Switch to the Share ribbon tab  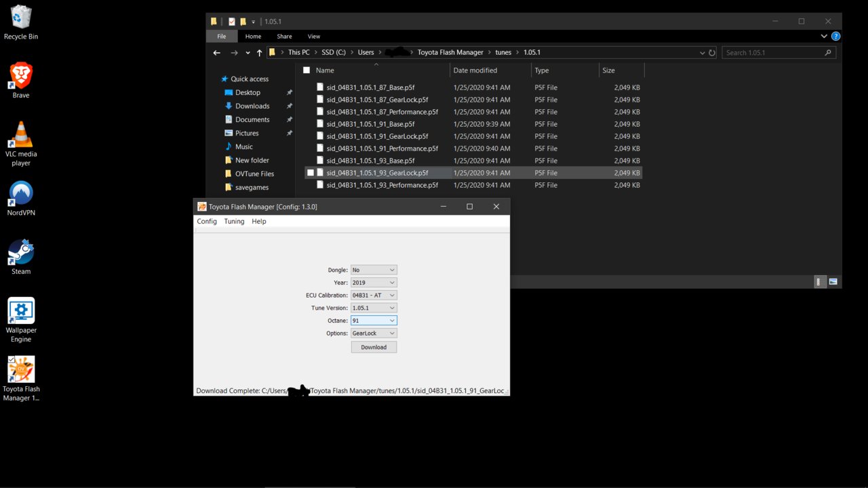coord(284,37)
